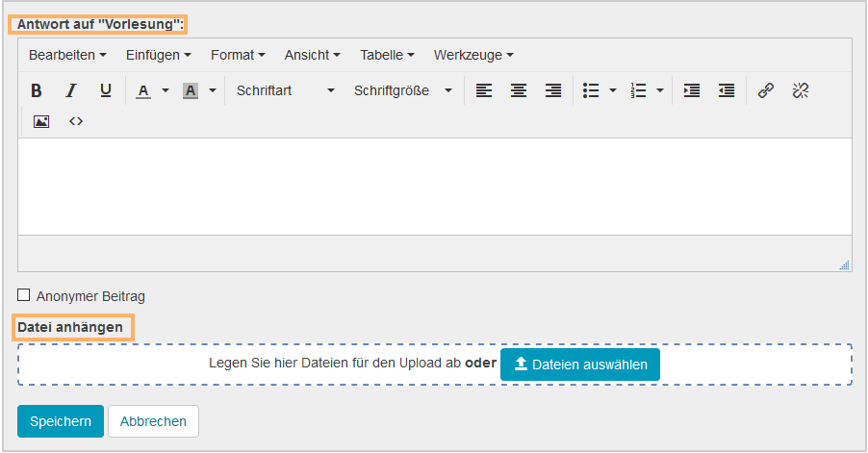
Task: Enable the Anonymer Beitrag checkbox
Action: pos(24,295)
